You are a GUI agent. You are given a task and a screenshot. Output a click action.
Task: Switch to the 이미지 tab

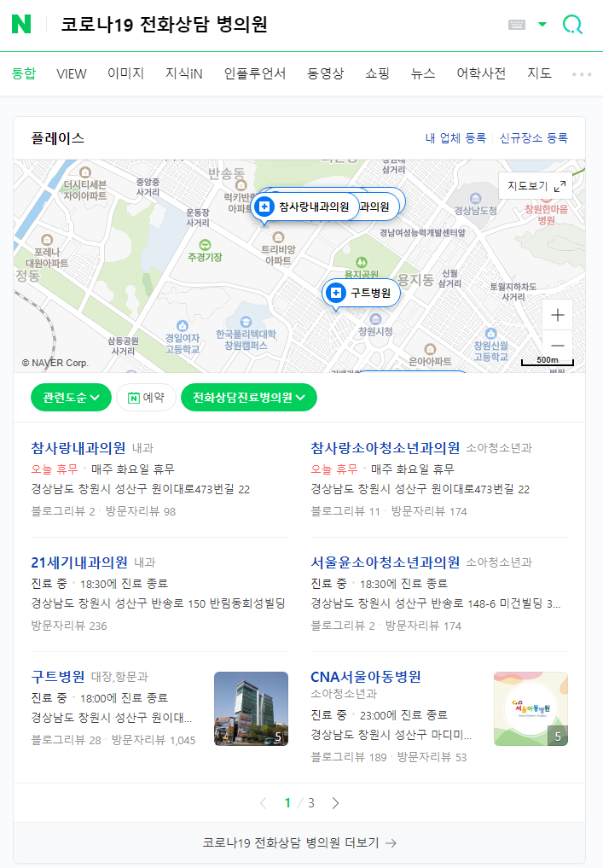point(125,73)
